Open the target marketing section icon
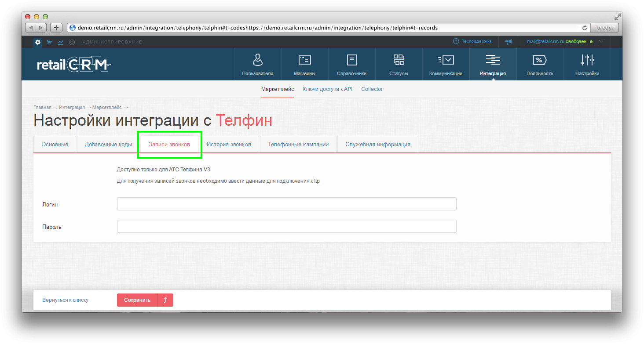Image resolution: width=644 pixels, height=344 pixels. (x=72, y=42)
